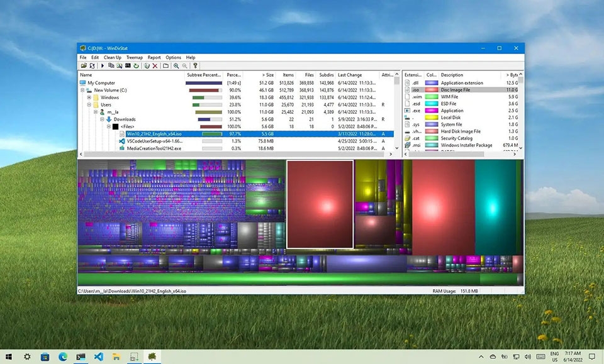Sort by the Size column header
This screenshot has height=364, width=604.
pyautogui.click(x=269, y=75)
